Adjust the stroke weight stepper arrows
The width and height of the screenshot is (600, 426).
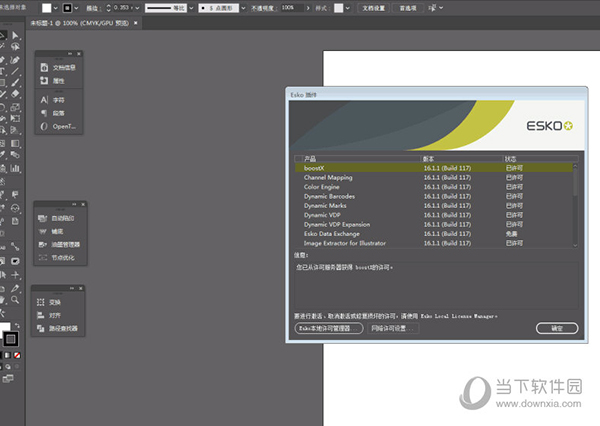108,8
